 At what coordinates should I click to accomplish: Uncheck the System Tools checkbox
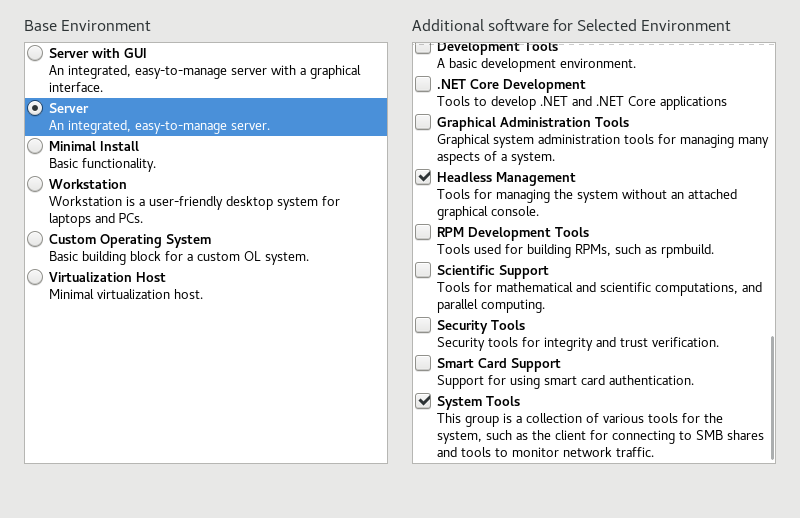click(423, 401)
